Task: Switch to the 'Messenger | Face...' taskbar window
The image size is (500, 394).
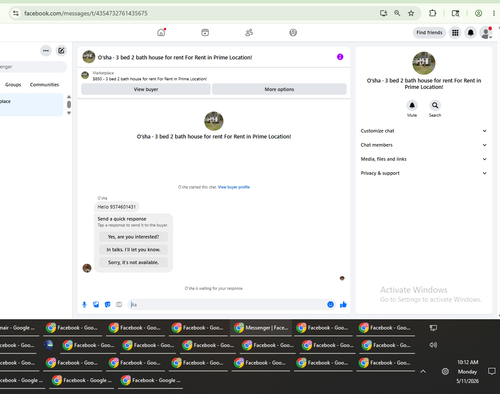Action: coord(261,328)
